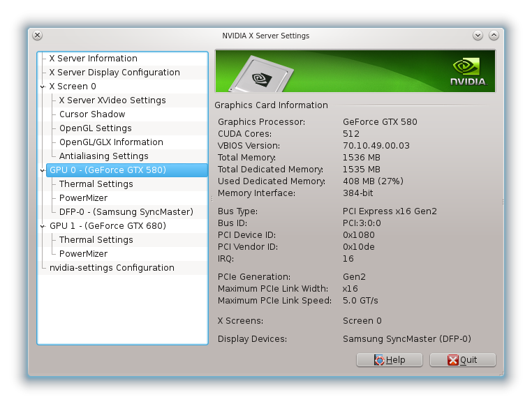
Task: Open X Server XVideo Settings
Action: [112, 100]
